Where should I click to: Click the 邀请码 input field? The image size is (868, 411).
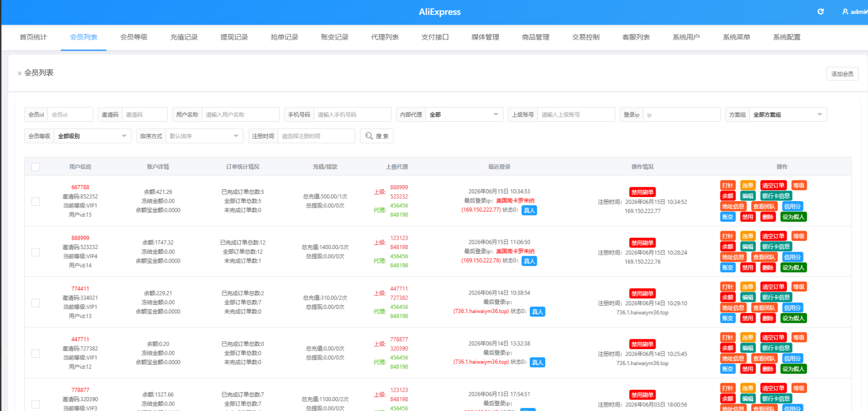click(x=144, y=114)
